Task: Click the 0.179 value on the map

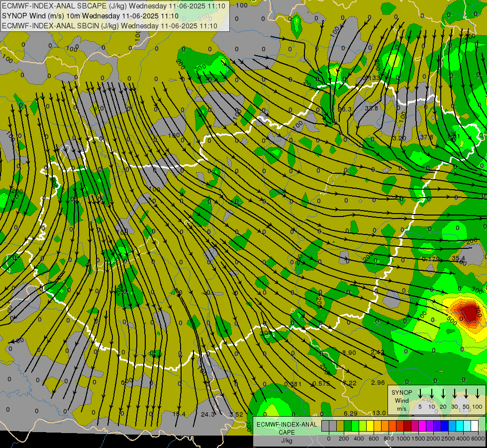Action: (431, 259)
